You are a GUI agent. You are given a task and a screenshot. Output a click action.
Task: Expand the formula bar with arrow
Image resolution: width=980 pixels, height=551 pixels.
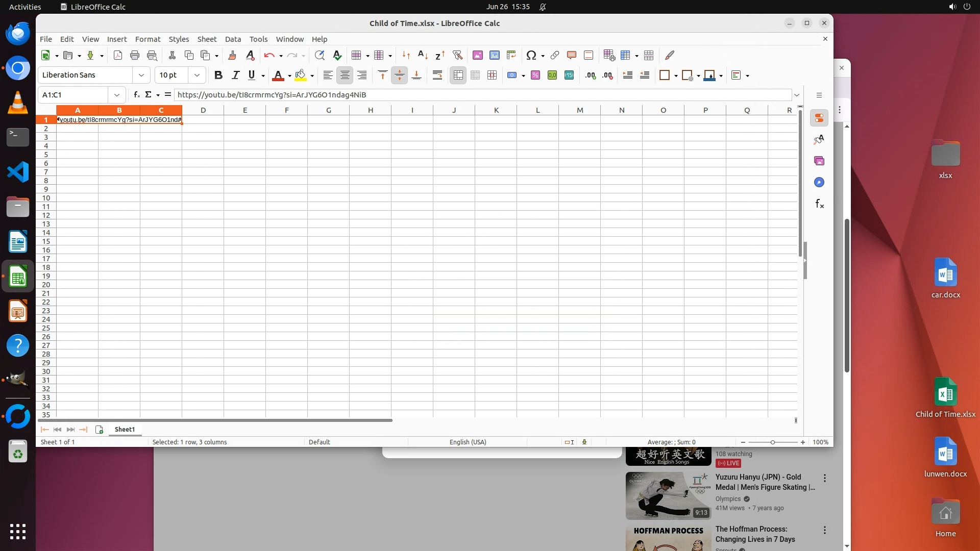(796, 95)
